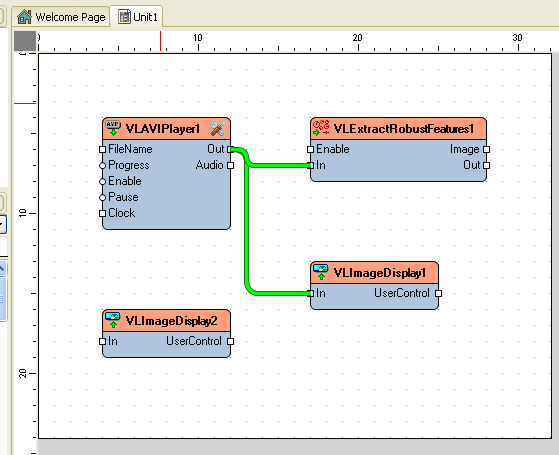Click the Audio output pin of VLAVIPlayer1
559x455 pixels.
click(230, 165)
